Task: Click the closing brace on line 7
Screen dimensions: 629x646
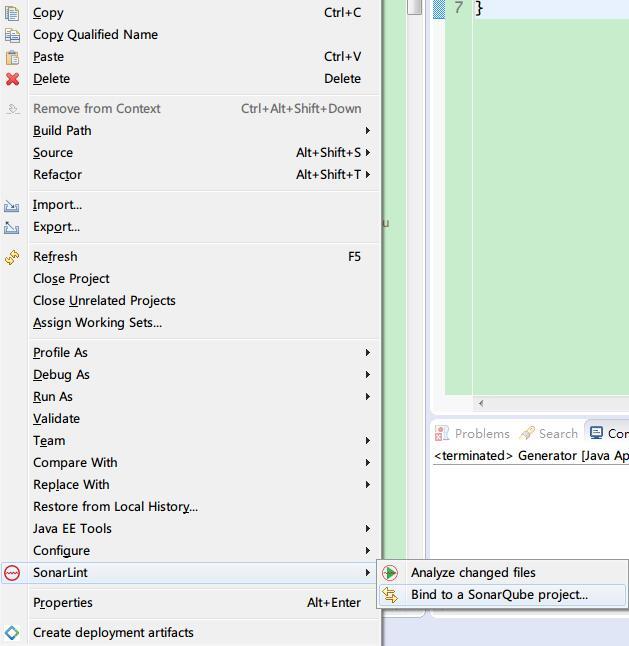Action: [x=478, y=8]
